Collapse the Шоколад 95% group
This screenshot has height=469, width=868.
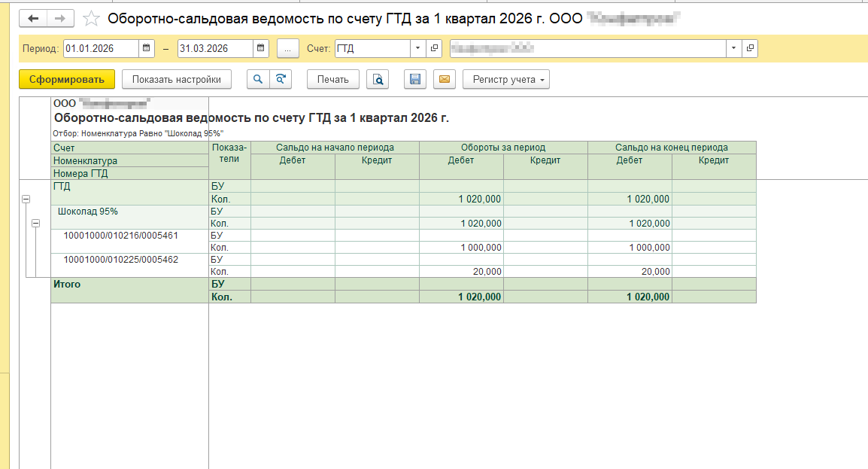point(35,223)
